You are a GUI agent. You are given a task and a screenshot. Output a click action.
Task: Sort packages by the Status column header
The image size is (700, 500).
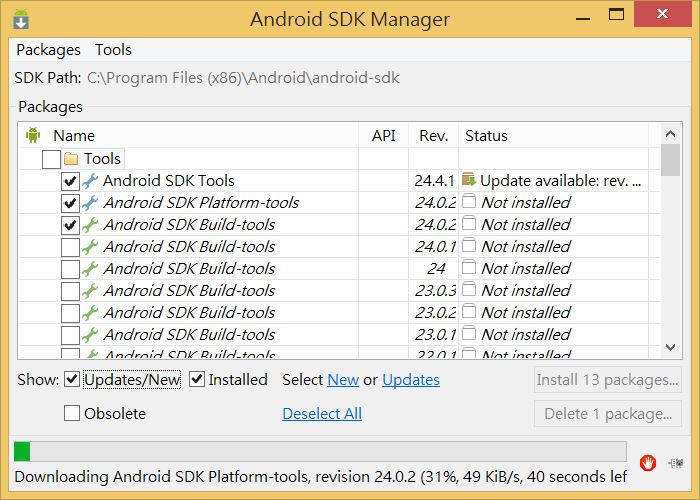(x=487, y=135)
